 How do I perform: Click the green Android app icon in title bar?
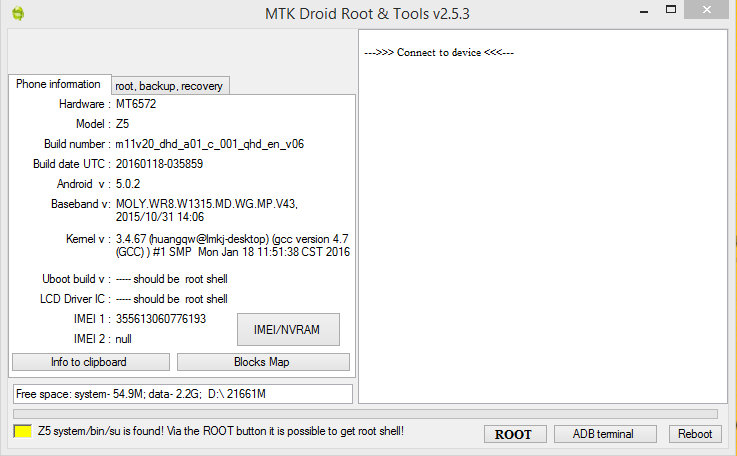pos(17,13)
